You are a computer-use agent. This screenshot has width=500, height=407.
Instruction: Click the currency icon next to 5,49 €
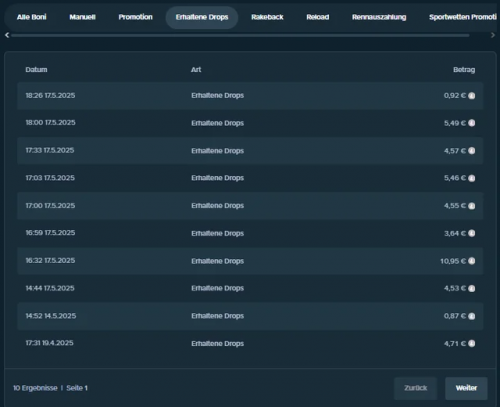click(x=472, y=123)
